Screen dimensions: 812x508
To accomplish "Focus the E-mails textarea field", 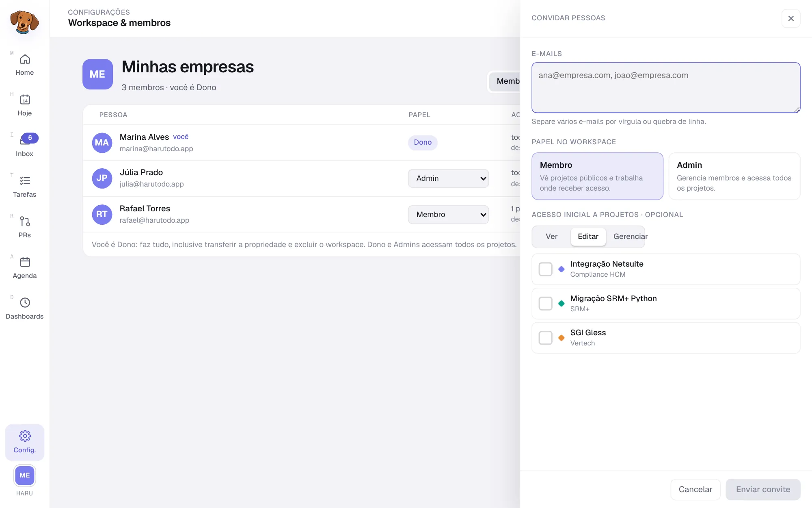I will [x=666, y=87].
